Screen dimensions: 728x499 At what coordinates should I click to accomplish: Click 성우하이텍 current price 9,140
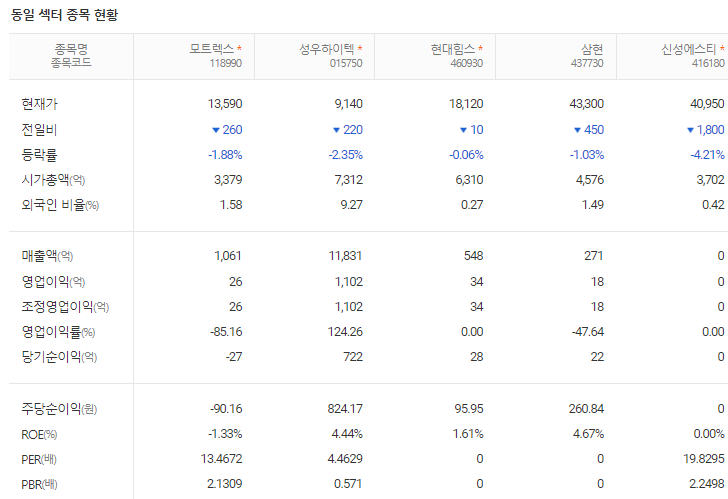click(x=349, y=104)
